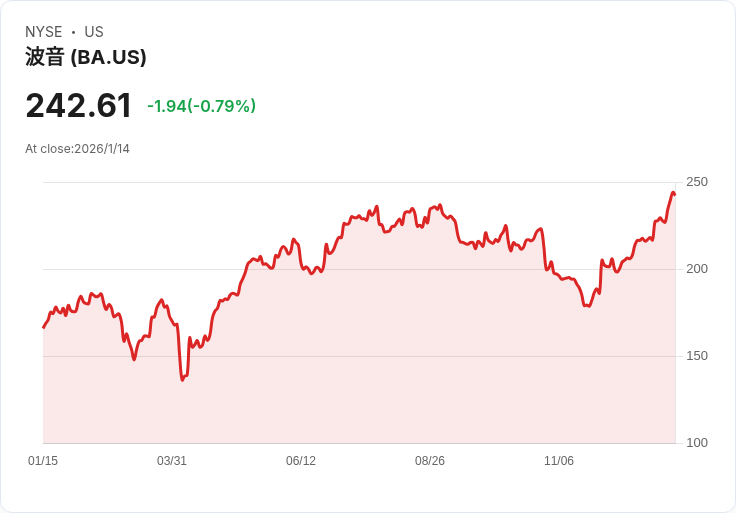Image resolution: width=736 pixels, height=513 pixels.
Task: Click the US market label in the header
Action: [94, 32]
